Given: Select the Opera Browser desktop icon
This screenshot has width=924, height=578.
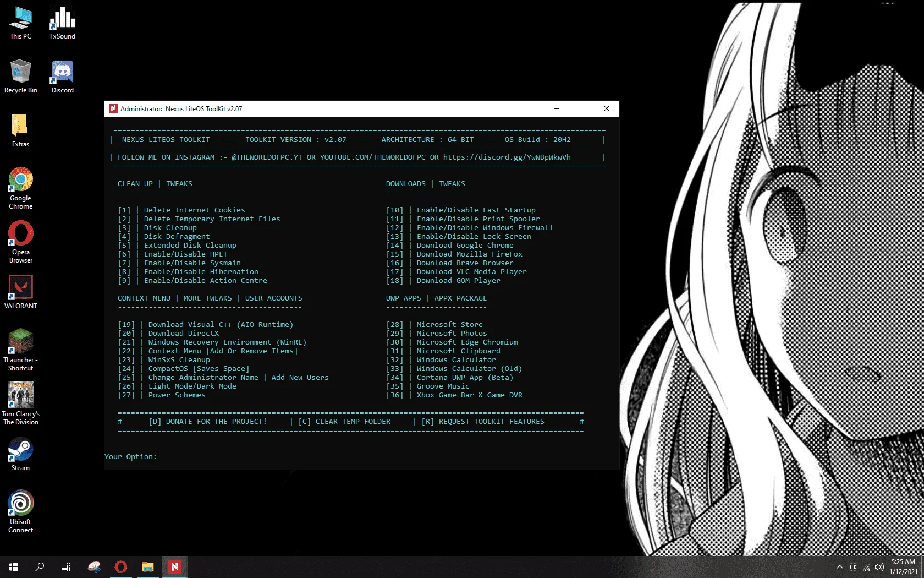Looking at the screenshot, I should point(21,242).
